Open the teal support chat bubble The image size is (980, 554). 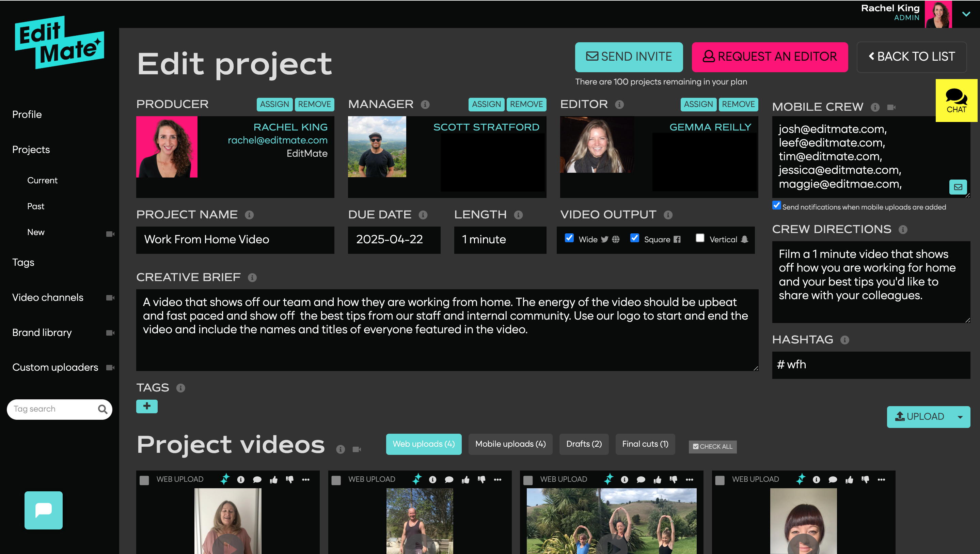coord(43,510)
